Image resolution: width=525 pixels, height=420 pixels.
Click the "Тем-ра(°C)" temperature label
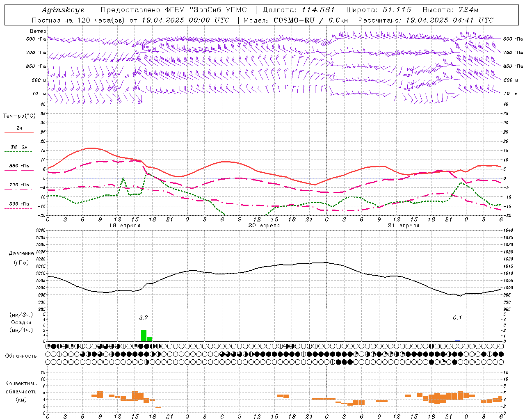click(19, 116)
